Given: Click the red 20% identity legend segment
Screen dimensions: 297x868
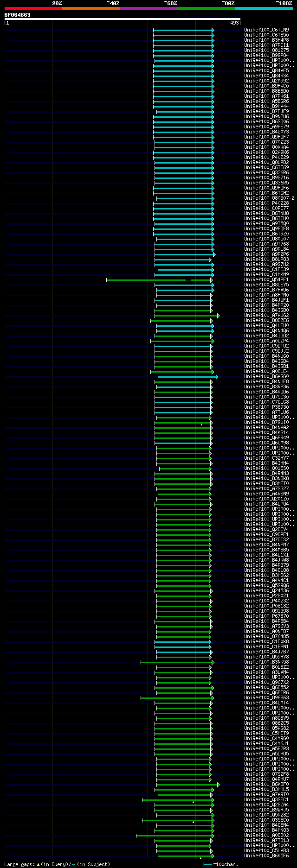Looking at the screenshot, I should point(33,8).
